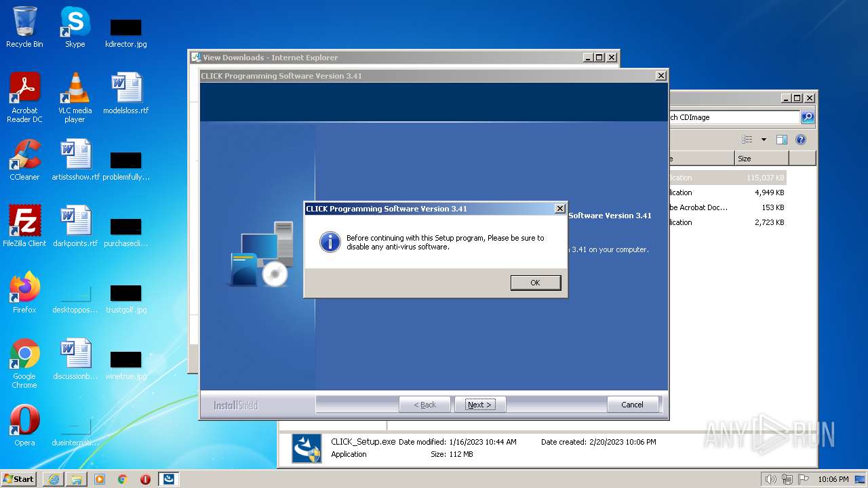Select the Skype desktop shortcut
868x488 pixels.
click(75, 27)
